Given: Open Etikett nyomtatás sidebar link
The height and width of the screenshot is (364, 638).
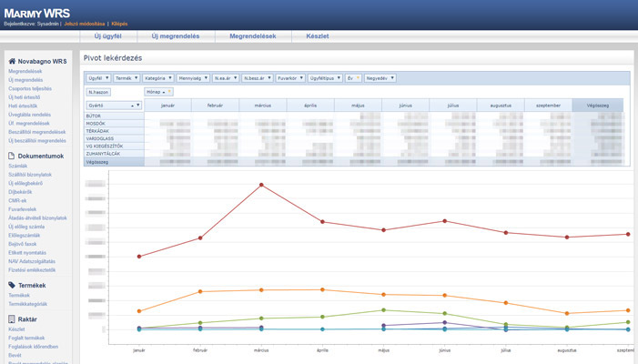Looking at the screenshot, I should tap(27, 253).
